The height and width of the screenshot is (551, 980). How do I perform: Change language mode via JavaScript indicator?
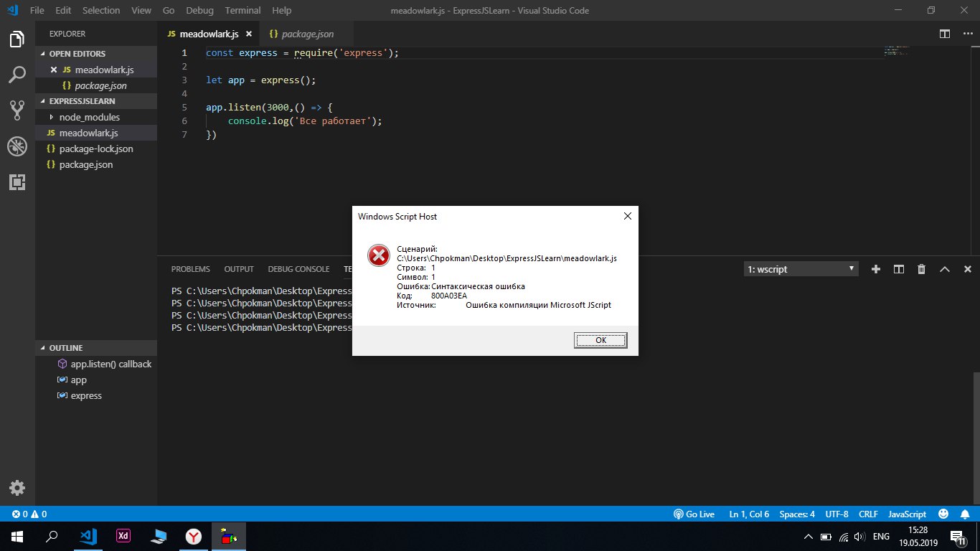907,514
